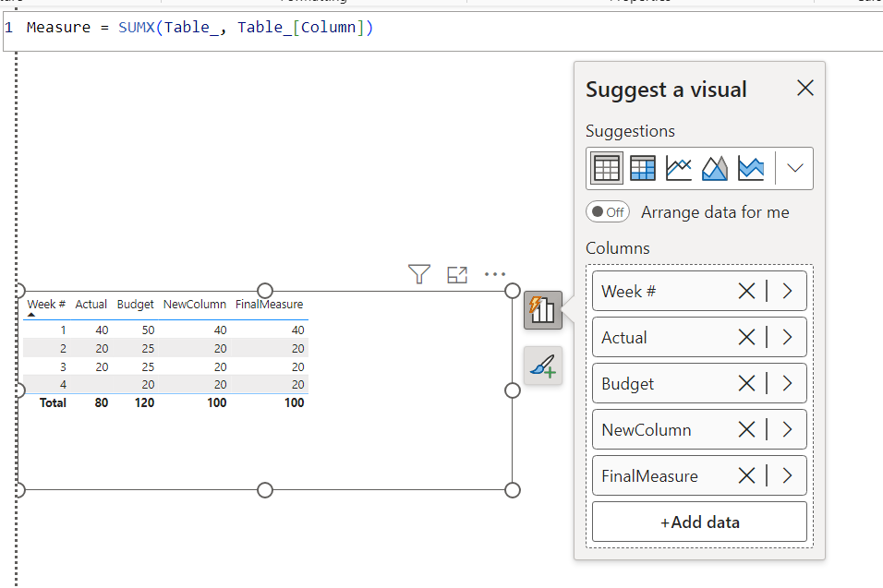Click the +Add data button

coord(699,522)
